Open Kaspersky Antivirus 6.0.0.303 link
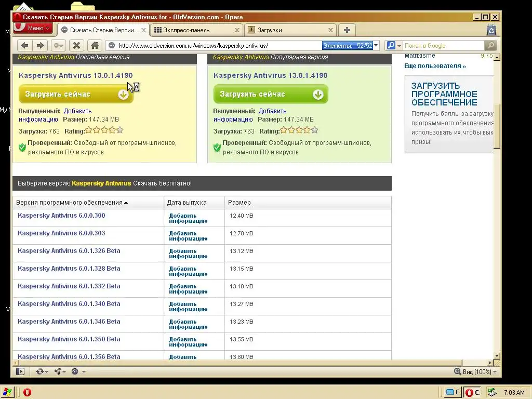This screenshot has height=399, width=532. pyautogui.click(x=61, y=233)
